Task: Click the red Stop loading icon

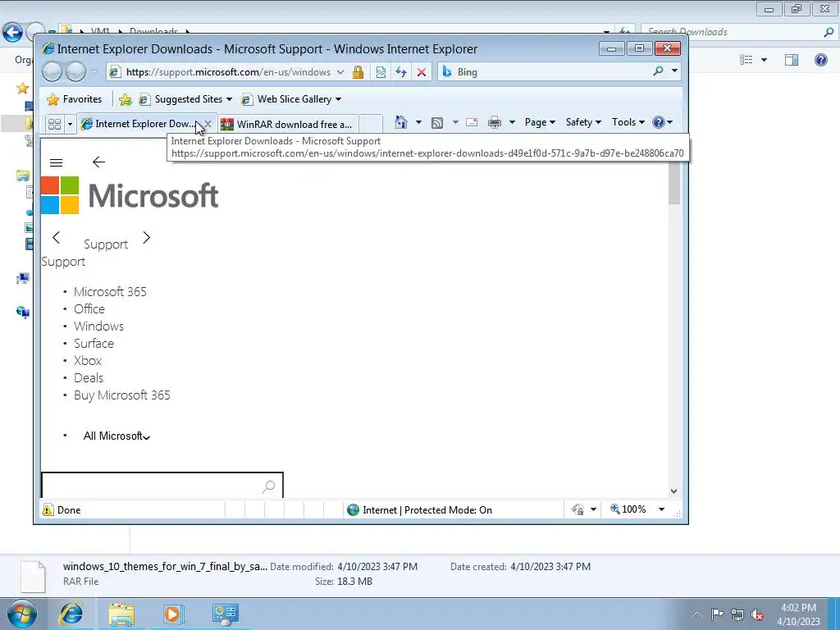Action: coord(422,72)
